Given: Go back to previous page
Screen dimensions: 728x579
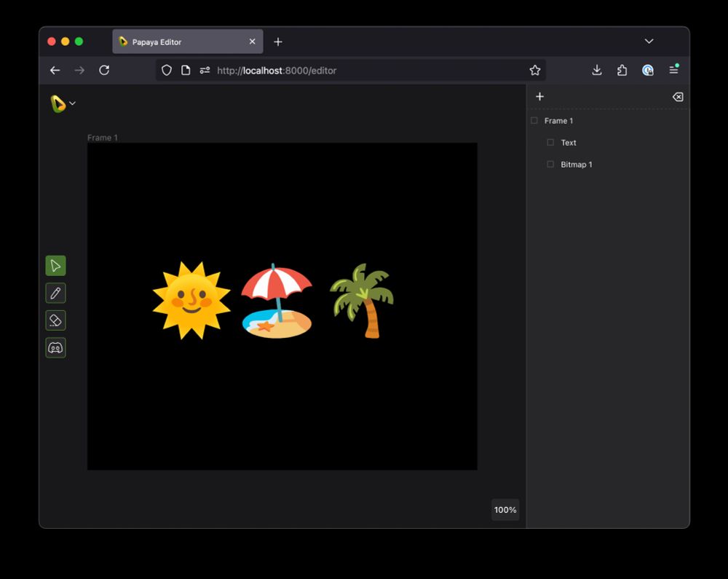Looking at the screenshot, I should [55, 70].
